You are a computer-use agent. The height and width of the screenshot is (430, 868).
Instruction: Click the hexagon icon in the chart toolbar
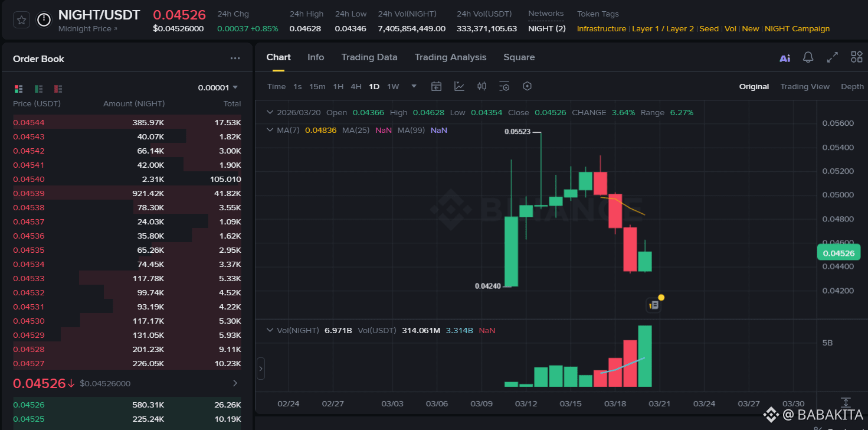tap(527, 86)
